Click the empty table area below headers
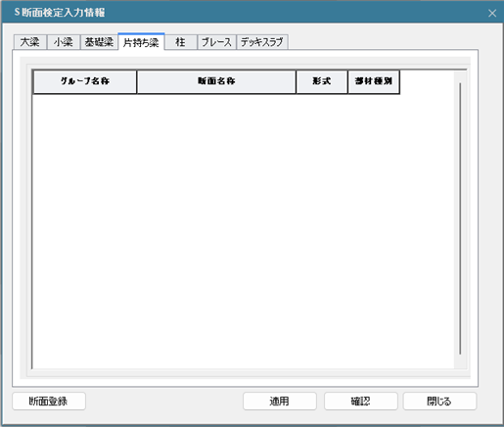The width and height of the screenshot is (504, 427). [x=243, y=231]
